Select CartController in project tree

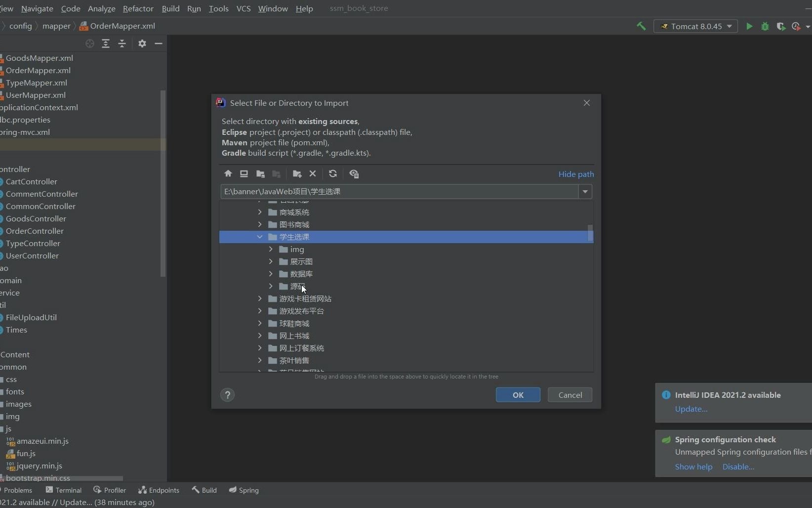click(x=32, y=181)
